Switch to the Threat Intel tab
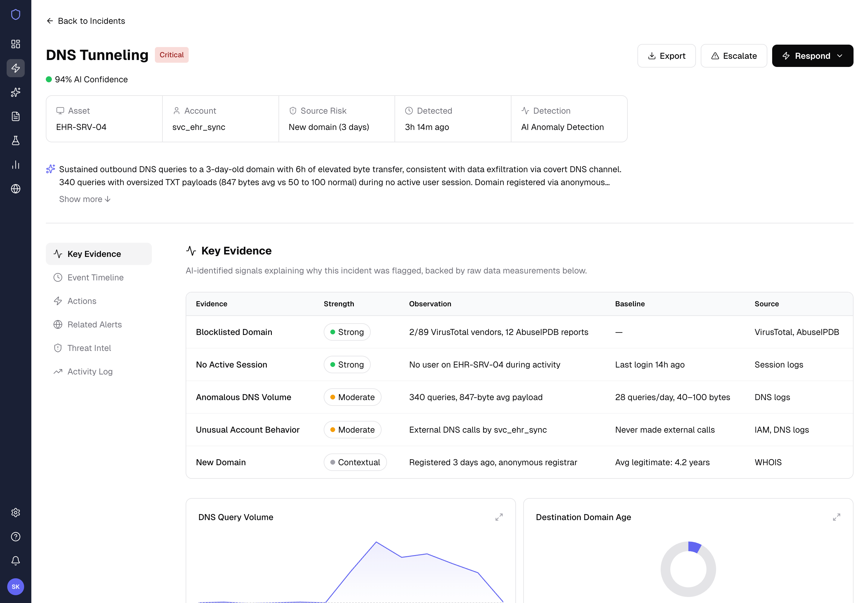 (x=99, y=348)
